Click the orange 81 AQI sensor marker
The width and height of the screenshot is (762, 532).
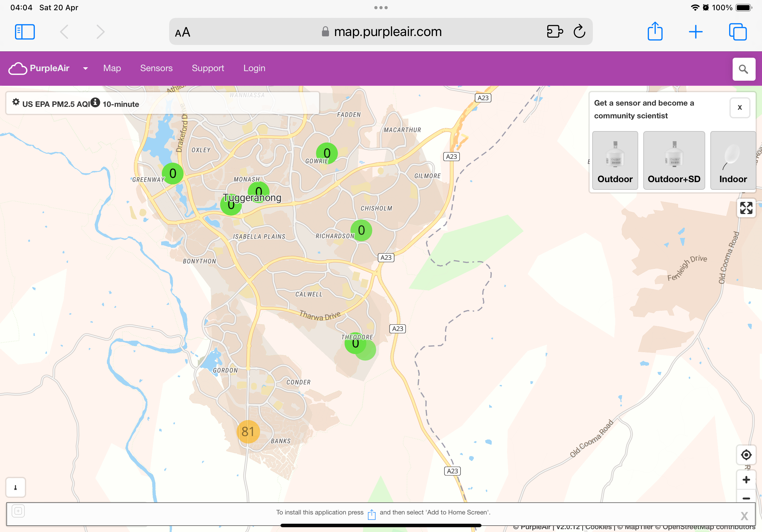(248, 432)
